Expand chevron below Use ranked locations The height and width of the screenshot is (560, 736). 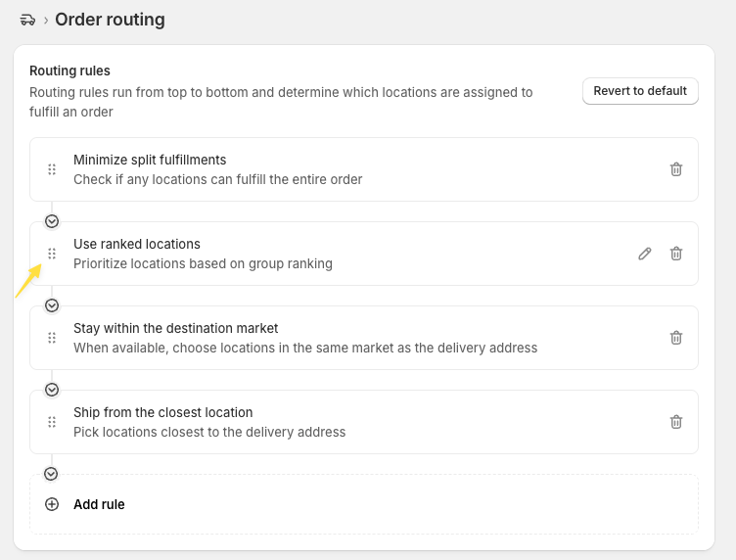pos(52,305)
